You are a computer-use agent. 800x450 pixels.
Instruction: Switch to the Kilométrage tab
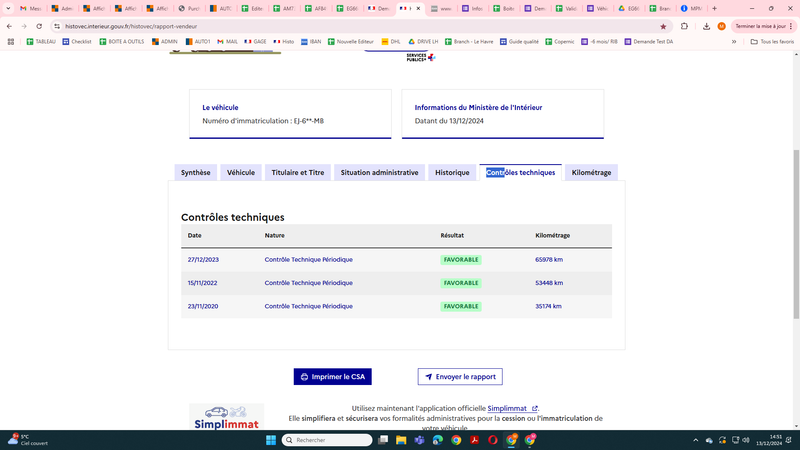click(591, 172)
